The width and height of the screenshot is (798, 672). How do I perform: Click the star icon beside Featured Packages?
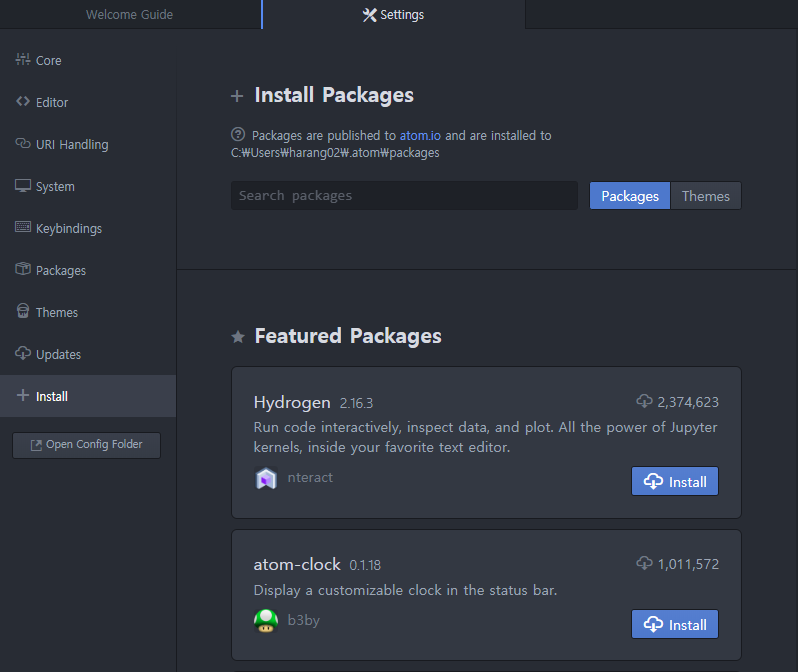(238, 337)
